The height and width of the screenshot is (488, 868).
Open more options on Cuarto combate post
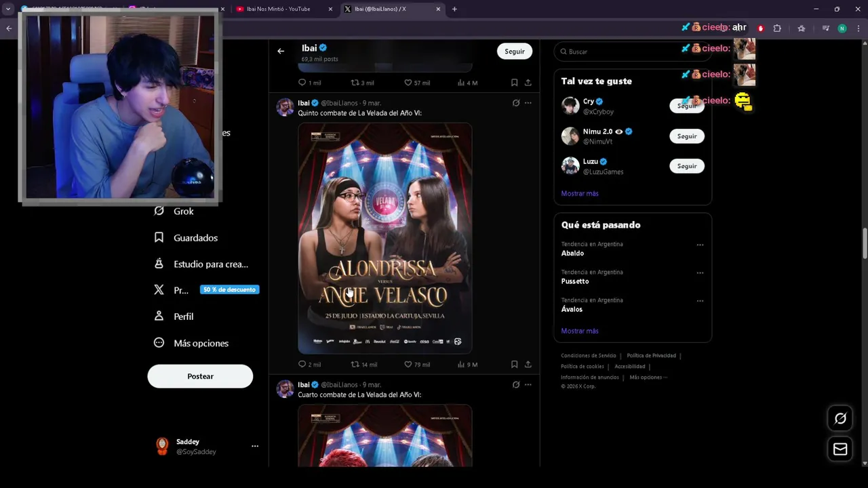pyautogui.click(x=528, y=385)
